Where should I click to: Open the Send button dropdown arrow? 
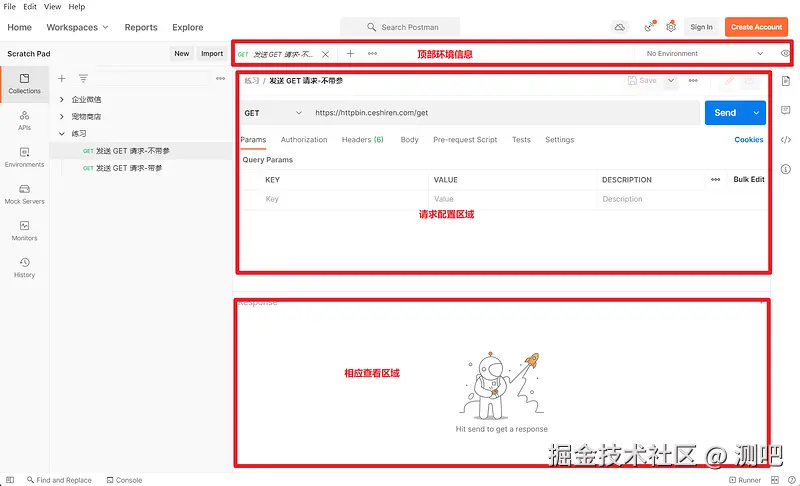[x=756, y=113]
